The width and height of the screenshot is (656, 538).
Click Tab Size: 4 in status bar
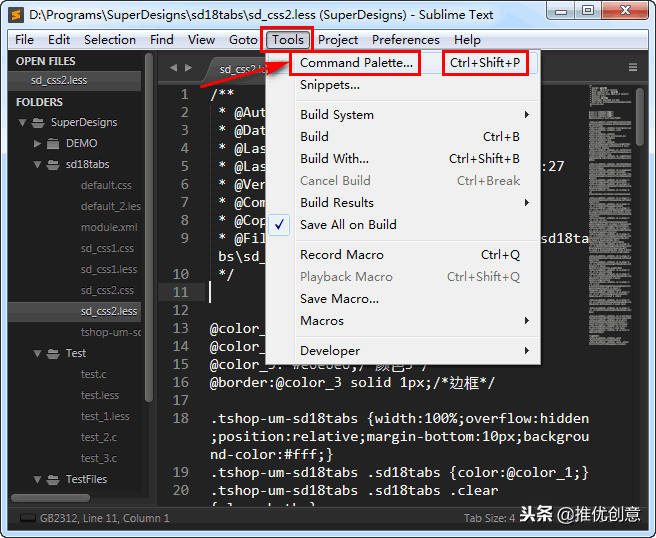[x=489, y=518]
